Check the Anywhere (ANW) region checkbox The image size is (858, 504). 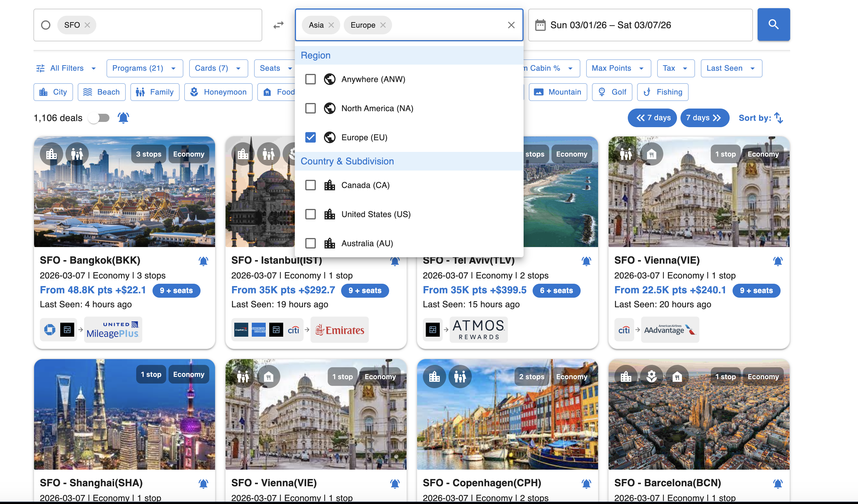tap(310, 79)
